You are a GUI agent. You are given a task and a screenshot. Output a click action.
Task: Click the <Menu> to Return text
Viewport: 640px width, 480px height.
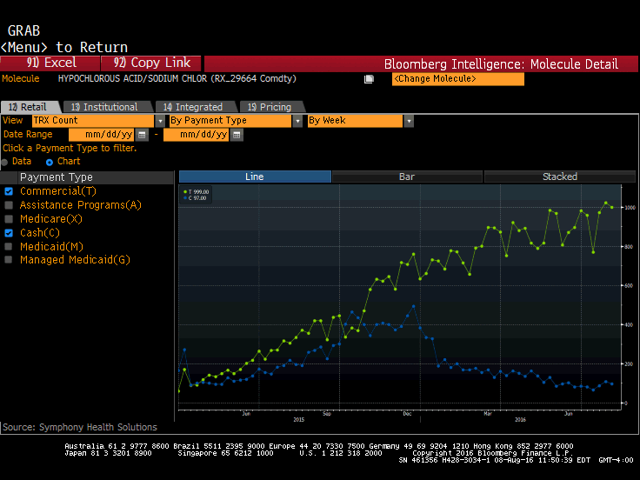click(64, 47)
